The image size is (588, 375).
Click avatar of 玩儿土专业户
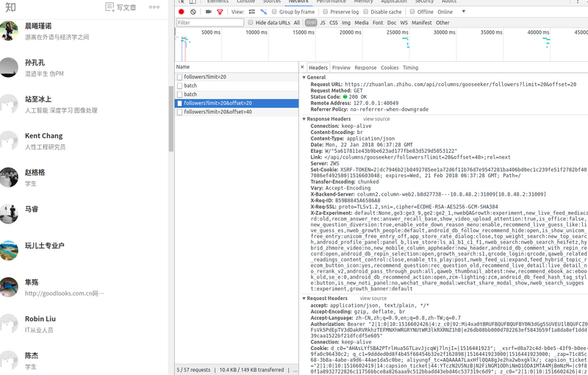point(9,251)
